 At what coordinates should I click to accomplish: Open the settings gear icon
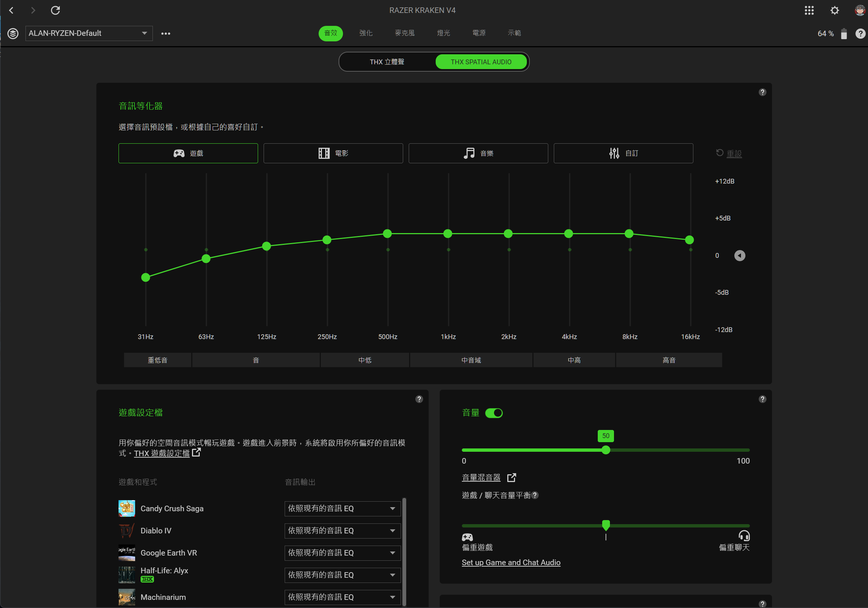[x=834, y=10]
